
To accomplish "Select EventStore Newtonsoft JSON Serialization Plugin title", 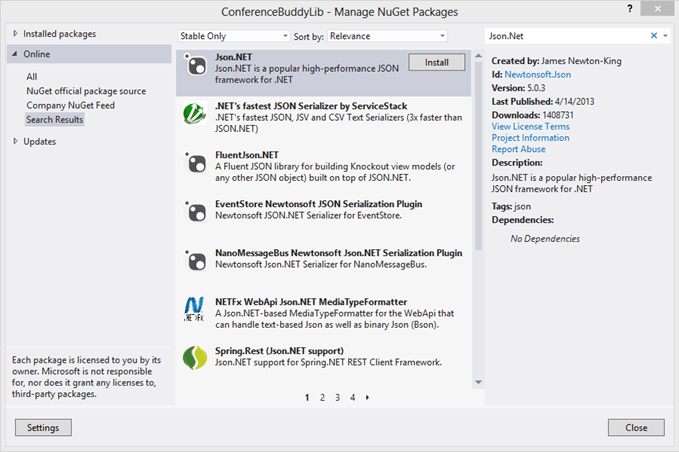I will [318, 204].
